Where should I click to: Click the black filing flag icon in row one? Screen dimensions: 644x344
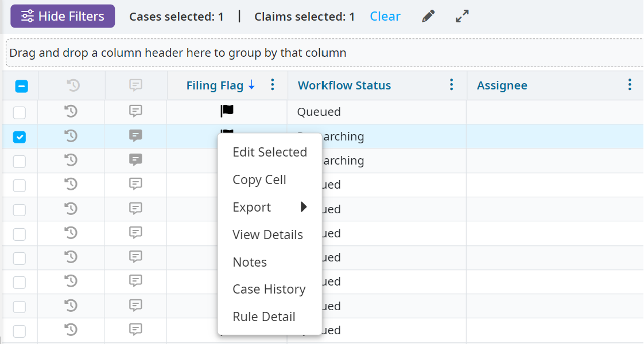coord(226,111)
